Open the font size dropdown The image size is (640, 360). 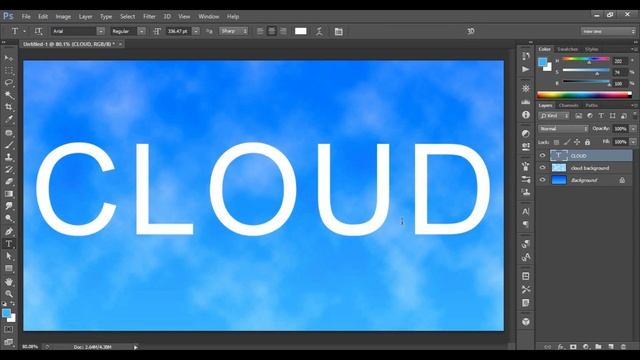[196, 31]
